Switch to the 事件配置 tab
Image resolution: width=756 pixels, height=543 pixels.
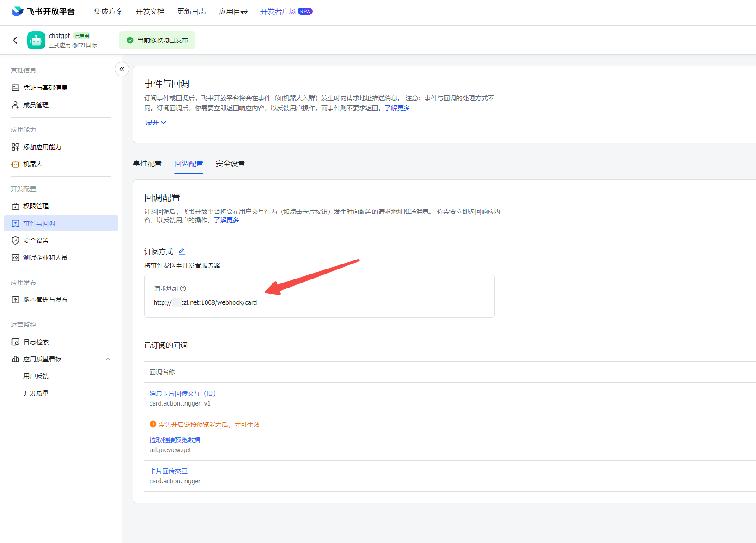(147, 164)
